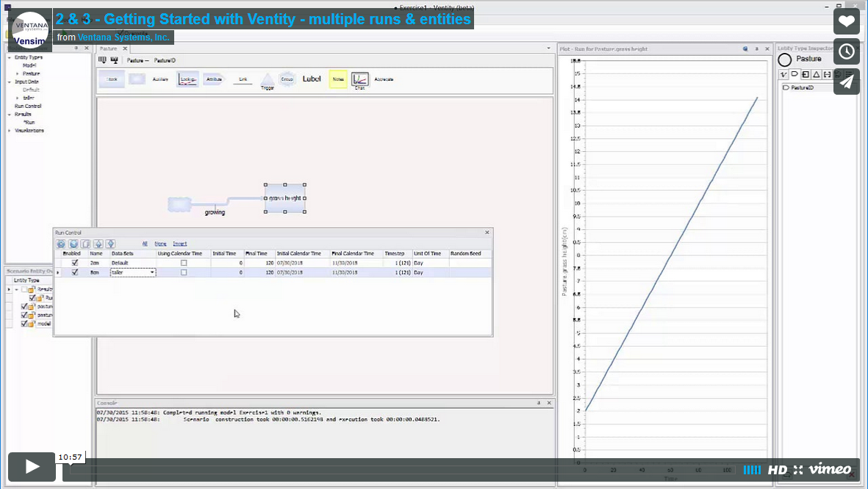The height and width of the screenshot is (489, 868).
Task: Switch to the Pasture diagram tab
Action: coord(109,48)
